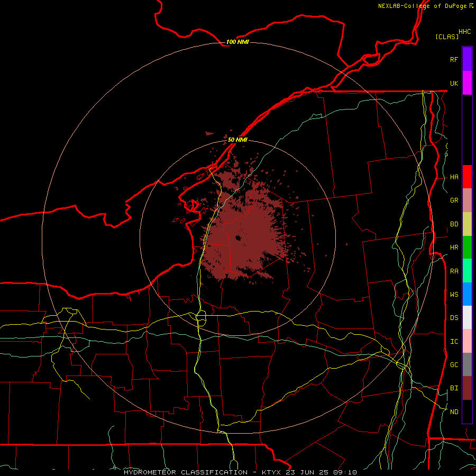Click the 50 NMI range ring label
The image size is (476, 476).
(237, 140)
